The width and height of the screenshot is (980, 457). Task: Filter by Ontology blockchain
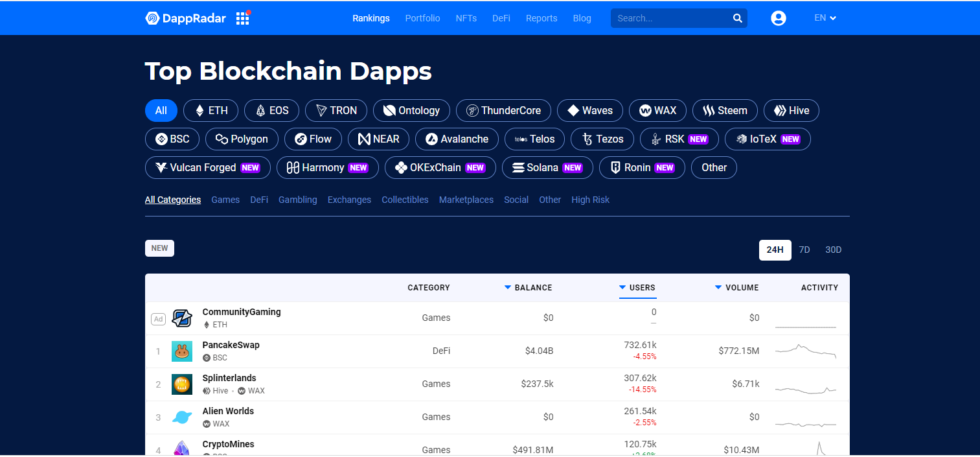411,110
